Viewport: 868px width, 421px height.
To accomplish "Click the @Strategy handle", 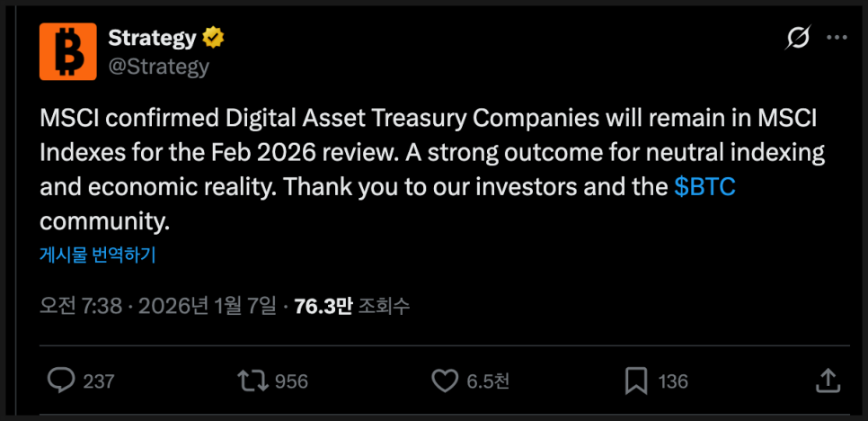I will click(158, 67).
